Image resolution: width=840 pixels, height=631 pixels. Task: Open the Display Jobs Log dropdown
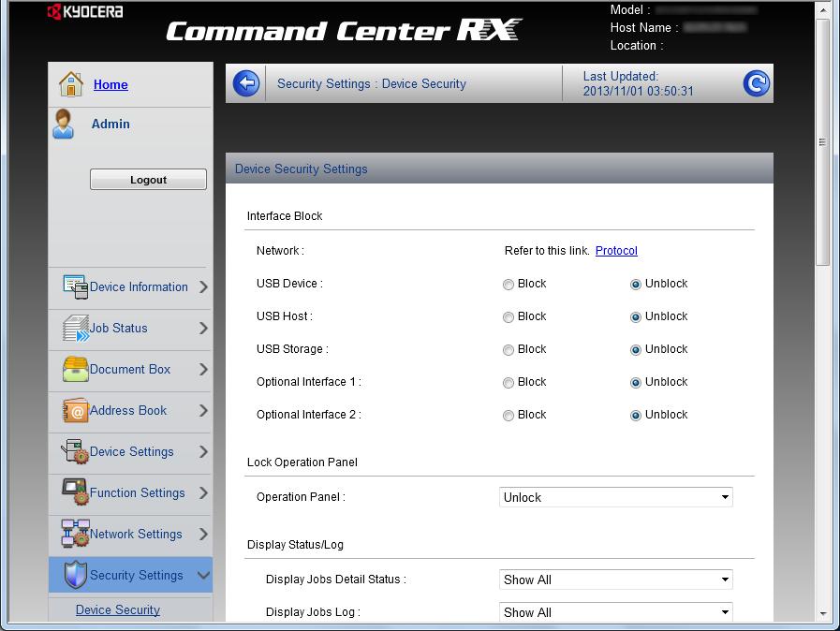[x=615, y=611]
